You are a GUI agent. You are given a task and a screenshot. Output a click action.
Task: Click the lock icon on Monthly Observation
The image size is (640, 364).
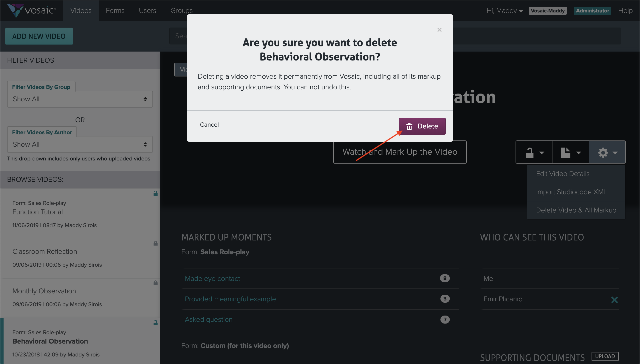[x=156, y=283]
